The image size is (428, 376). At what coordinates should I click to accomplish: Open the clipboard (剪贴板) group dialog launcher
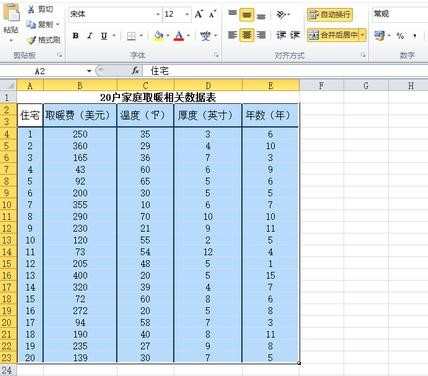point(60,56)
